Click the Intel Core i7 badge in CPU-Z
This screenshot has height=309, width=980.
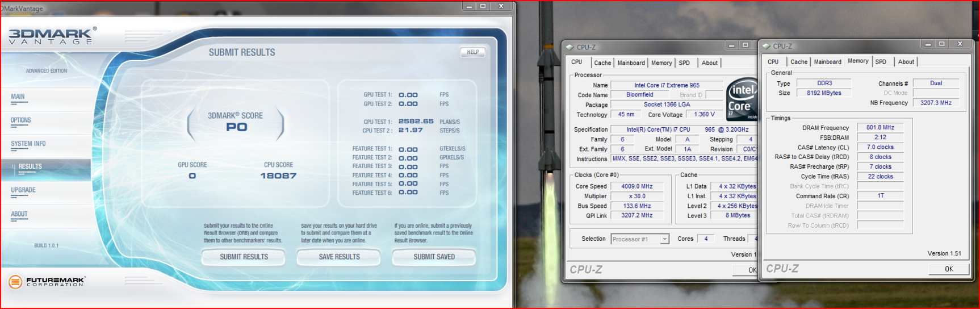[742, 99]
